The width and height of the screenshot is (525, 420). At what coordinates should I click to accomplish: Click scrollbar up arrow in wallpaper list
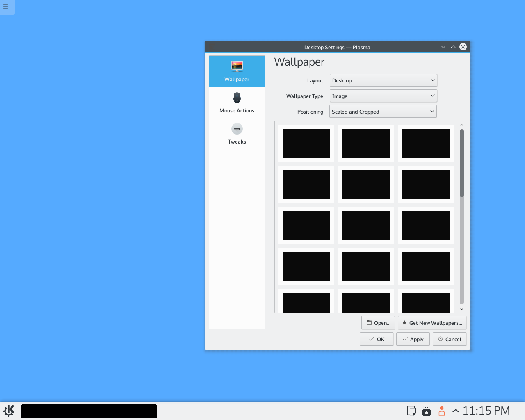pos(462,125)
